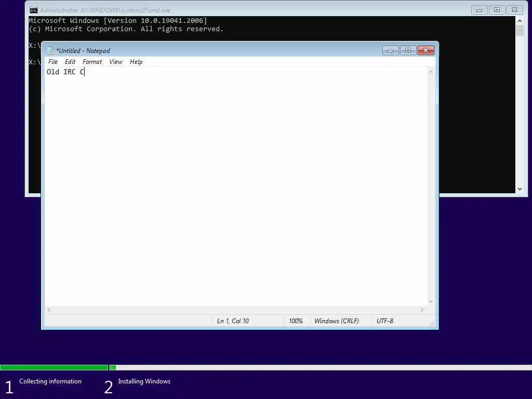Click the Notepad document icon in title bar

pos(50,50)
